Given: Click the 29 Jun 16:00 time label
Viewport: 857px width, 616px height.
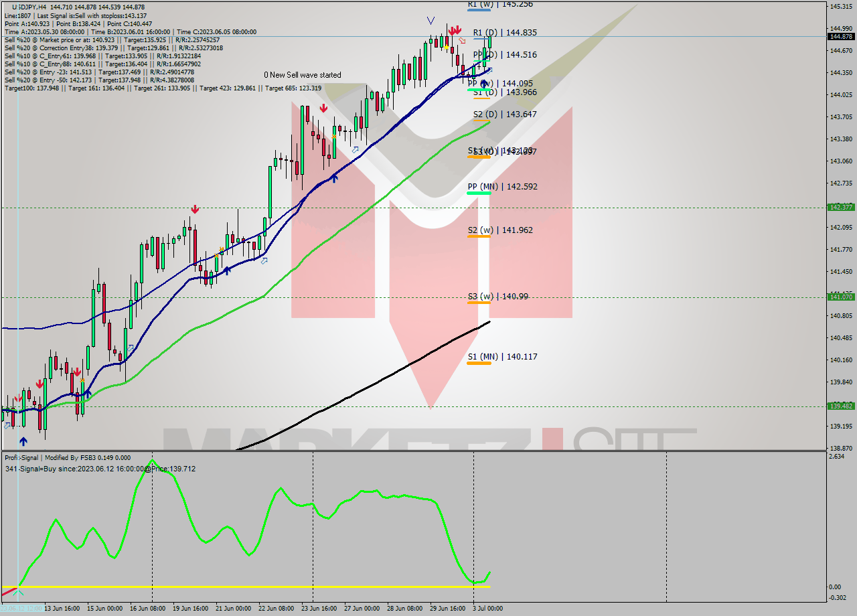Looking at the screenshot, I should tap(447, 609).
